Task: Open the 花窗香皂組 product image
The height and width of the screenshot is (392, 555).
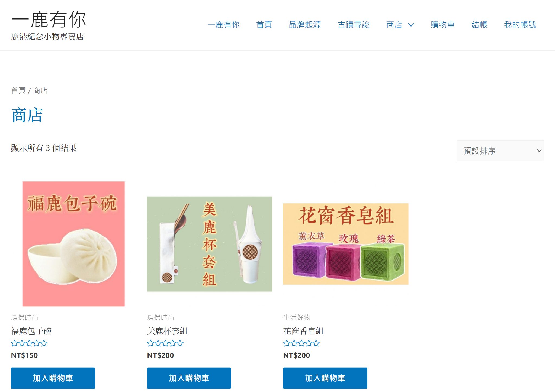Action: pyautogui.click(x=346, y=244)
